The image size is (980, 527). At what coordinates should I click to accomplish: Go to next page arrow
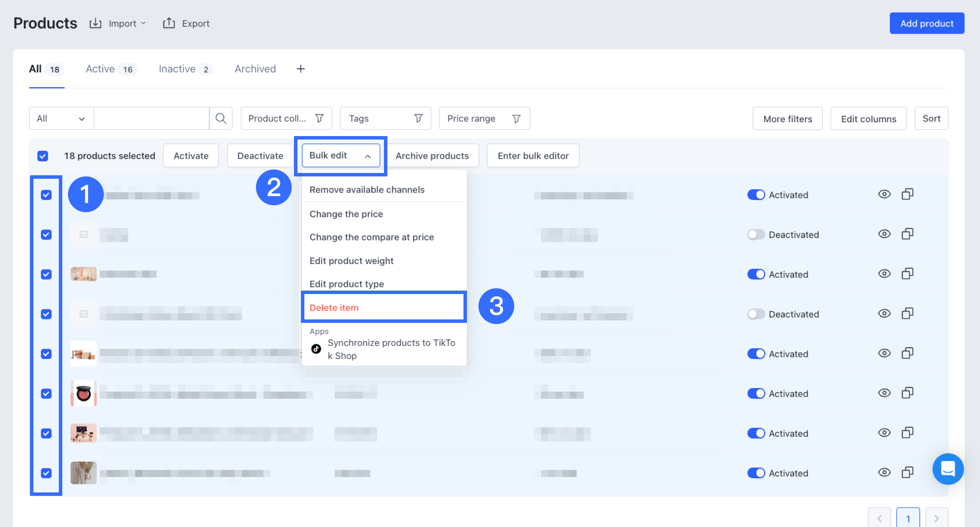click(x=936, y=518)
